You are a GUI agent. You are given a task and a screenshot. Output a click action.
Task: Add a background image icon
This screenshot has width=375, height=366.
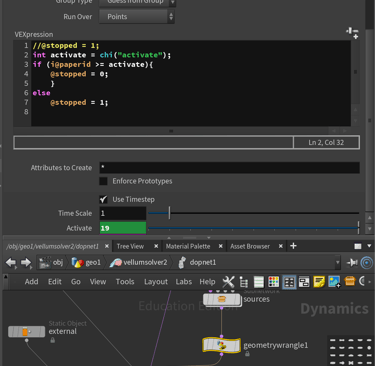334,282
